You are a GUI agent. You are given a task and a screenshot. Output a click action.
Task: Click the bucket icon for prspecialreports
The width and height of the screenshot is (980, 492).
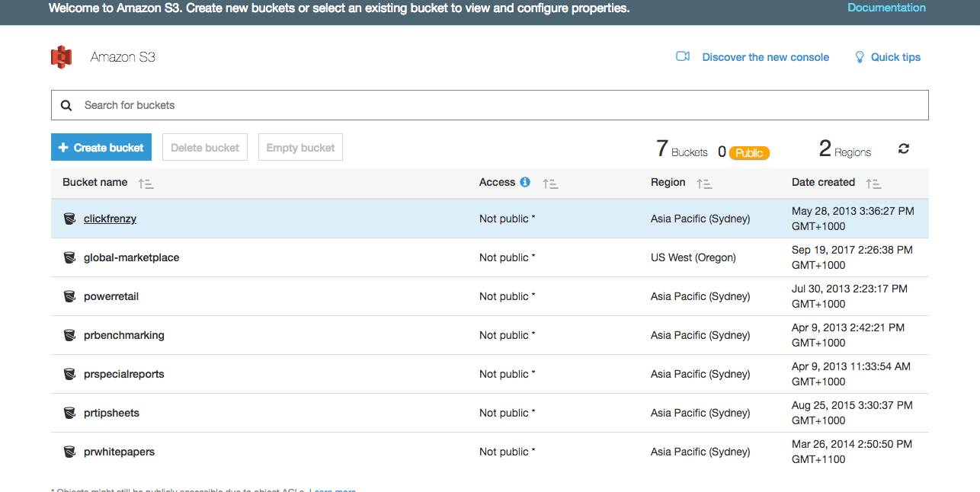pos(69,374)
